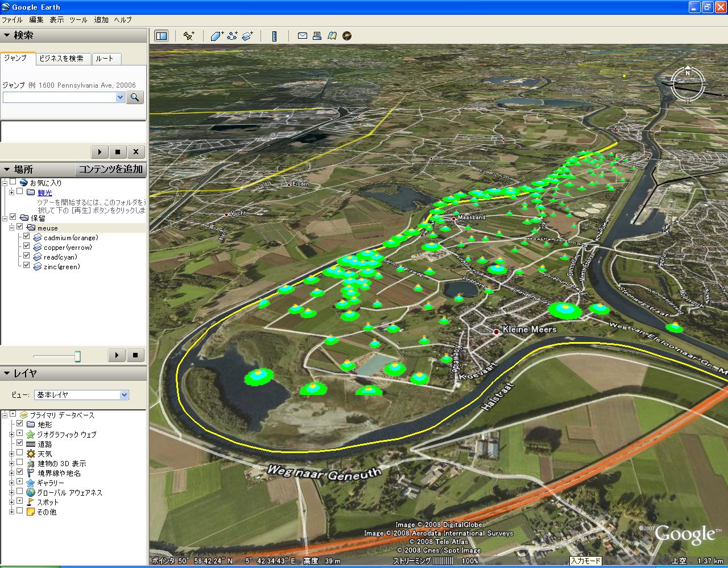Image resolution: width=728 pixels, height=568 pixels.
Task: Select the Add Path tool
Action: (x=232, y=36)
